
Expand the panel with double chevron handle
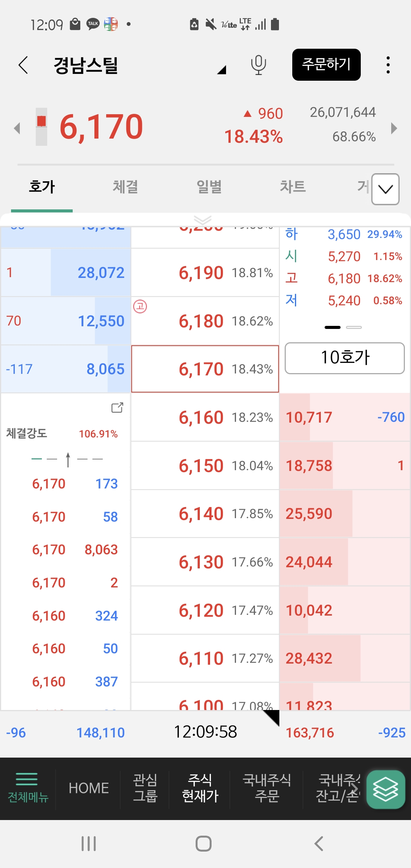[202, 220]
